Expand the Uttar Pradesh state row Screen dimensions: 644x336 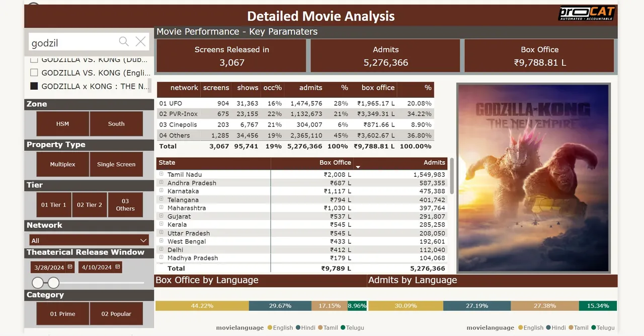[162, 233]
